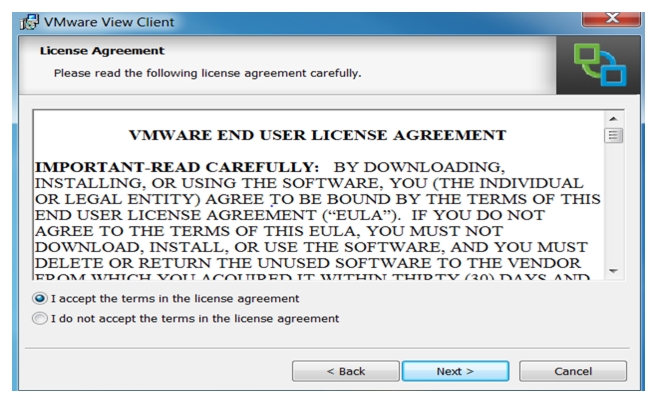Image resolution: width=658 pixels, height=404 pixels.
Task: Click inside the license agreement text box
Action: click(319, 195)
